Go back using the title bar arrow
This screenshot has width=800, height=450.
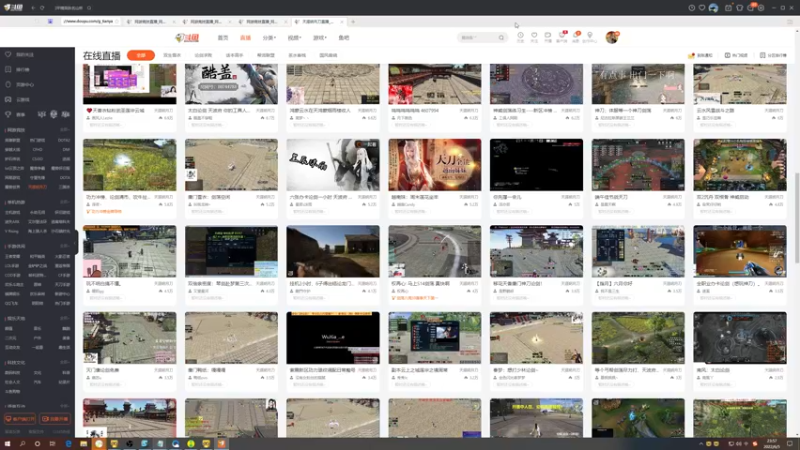pyautogui.click(x=33, y=8)
